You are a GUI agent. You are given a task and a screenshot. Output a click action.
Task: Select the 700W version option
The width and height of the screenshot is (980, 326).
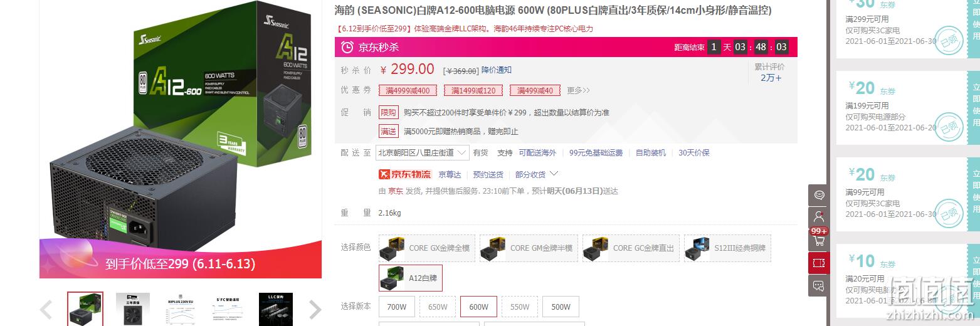(397, 307)
